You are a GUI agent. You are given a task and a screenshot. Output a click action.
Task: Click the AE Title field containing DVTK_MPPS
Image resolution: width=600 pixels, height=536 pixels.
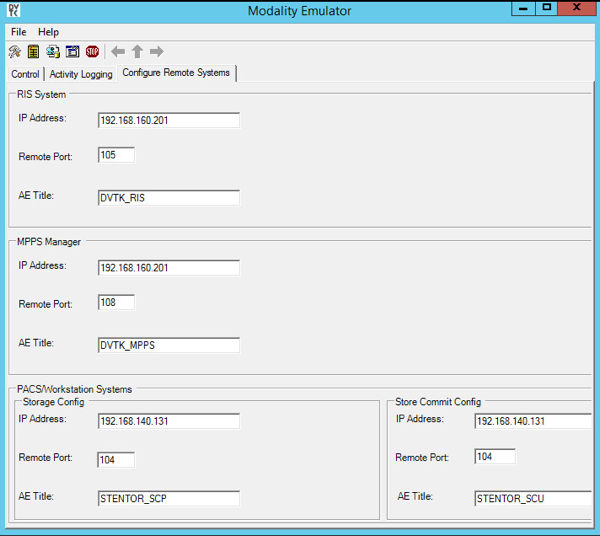168,346
